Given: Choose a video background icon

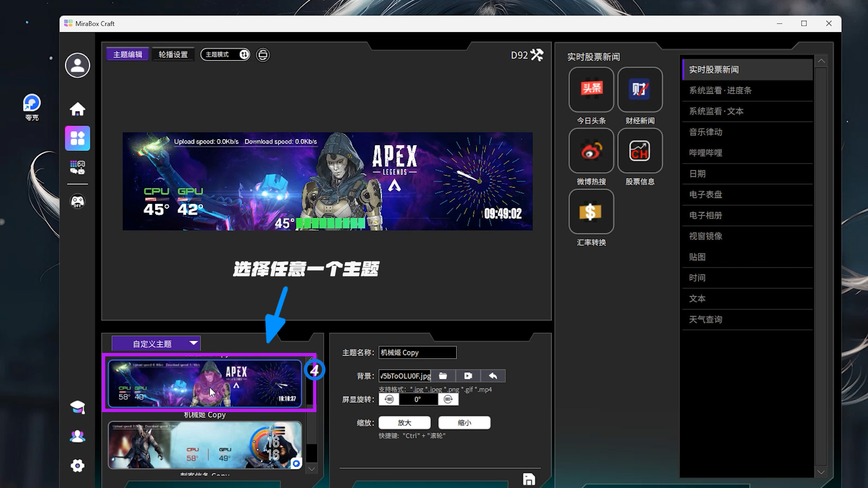Looking at the screenshot, I should [x=468, y=376].
